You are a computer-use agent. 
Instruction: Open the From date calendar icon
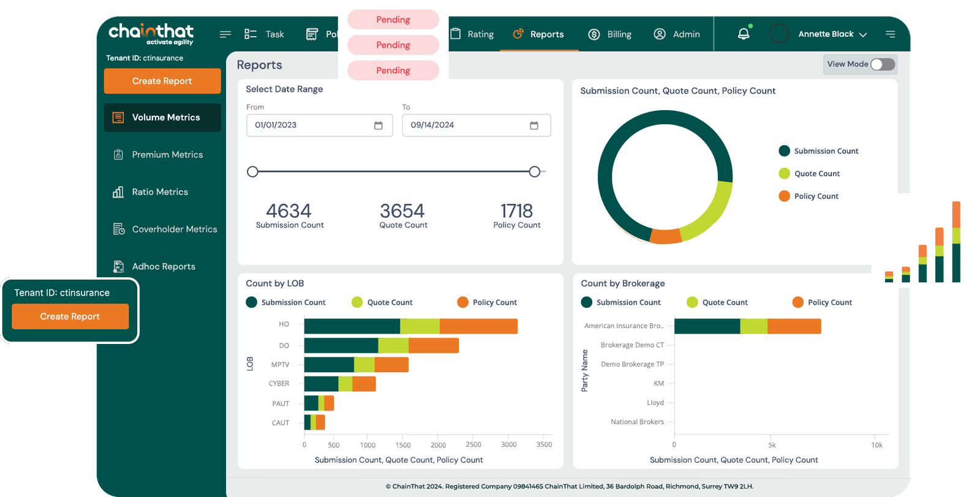379,125
